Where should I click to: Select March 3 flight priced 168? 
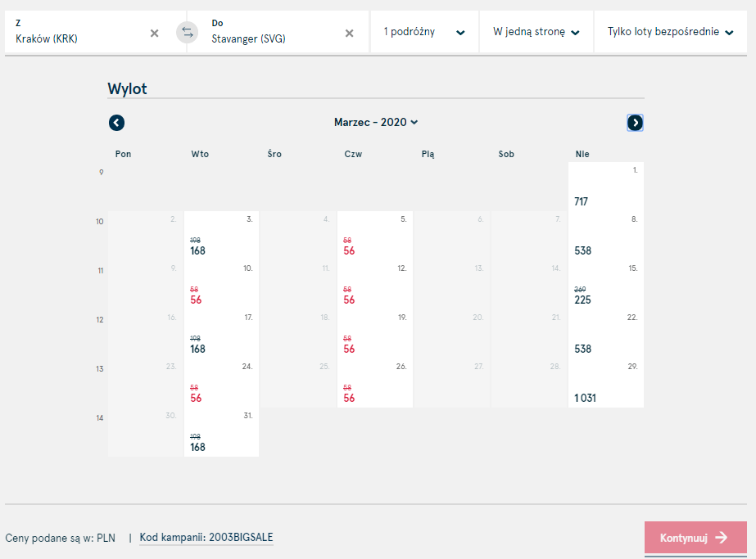(222, 237)
